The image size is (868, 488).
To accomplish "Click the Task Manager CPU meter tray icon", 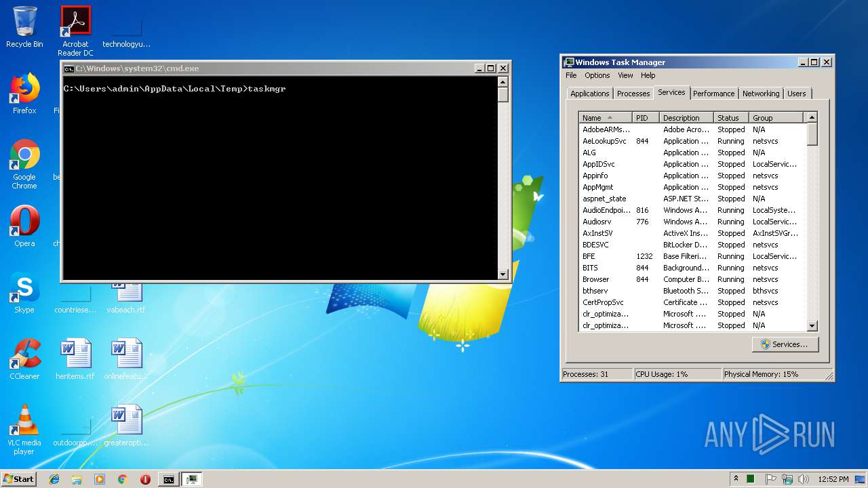I will pyautogui.click(x=751, y=479).
